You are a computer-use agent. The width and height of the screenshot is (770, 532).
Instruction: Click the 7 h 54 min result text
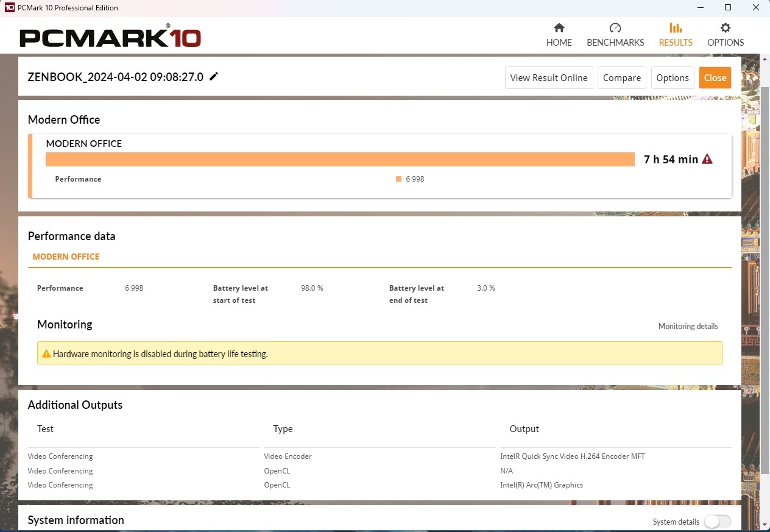[x=671, y=159]
